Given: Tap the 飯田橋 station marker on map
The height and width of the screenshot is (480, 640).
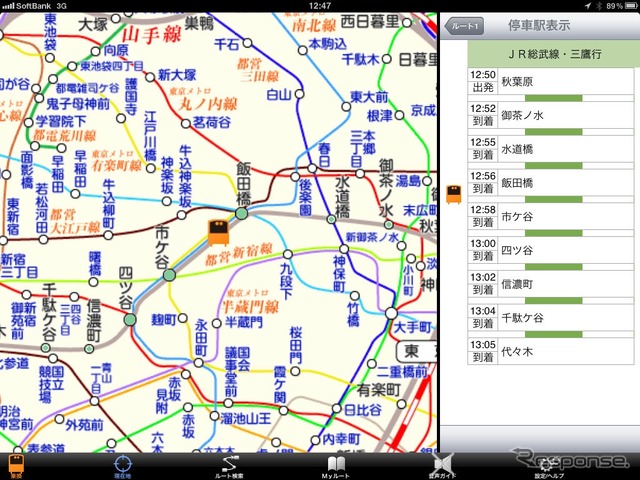Looking at the screenshot, I should point(242,213).
